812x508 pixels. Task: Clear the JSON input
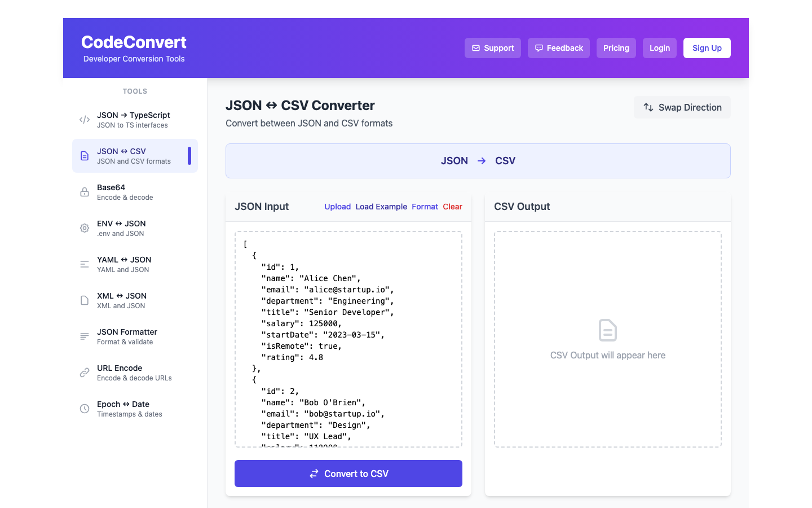tap(452, 207)
